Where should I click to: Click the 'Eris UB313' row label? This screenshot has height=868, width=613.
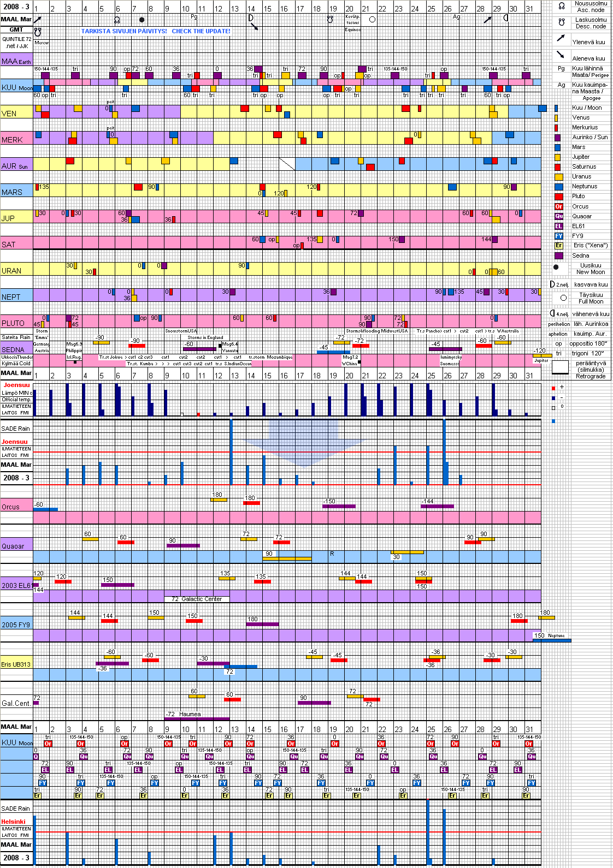16,664
